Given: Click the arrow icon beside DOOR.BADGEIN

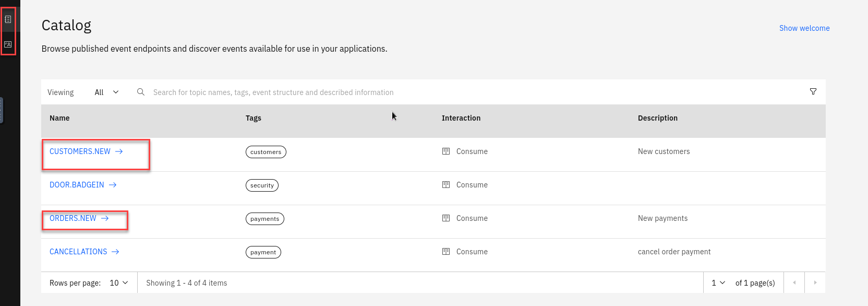Looking at the screenshot, I should click(x=113, y=185).
